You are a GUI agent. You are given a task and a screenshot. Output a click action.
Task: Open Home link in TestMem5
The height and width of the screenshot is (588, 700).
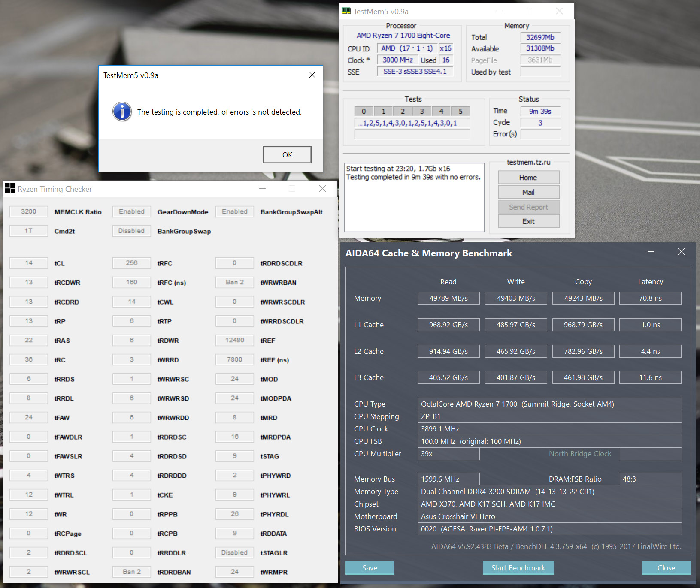tap(528, 178)
